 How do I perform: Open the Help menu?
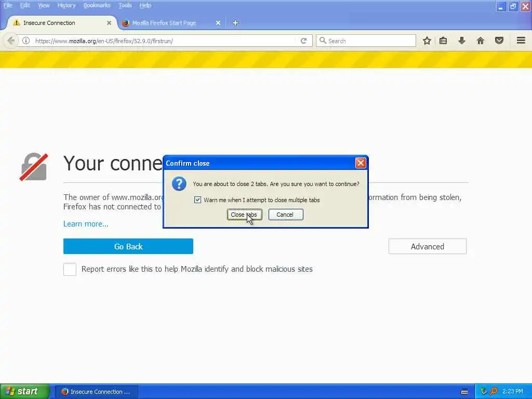[145, 5]
